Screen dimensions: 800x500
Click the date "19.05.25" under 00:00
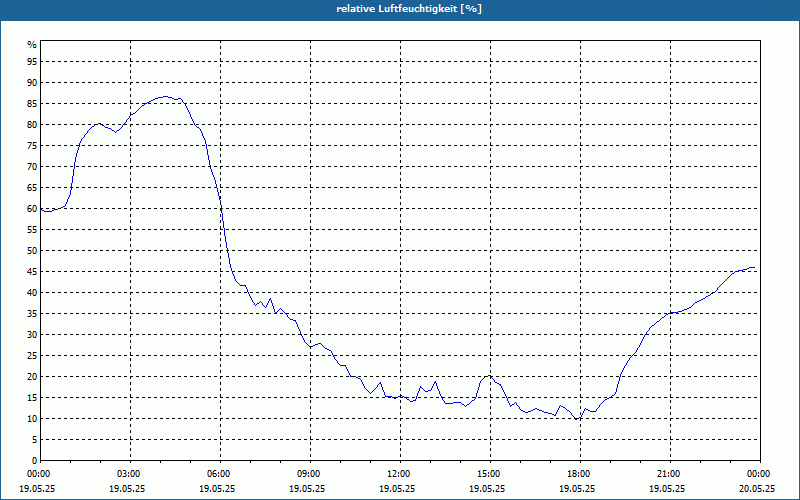(37, 488)
